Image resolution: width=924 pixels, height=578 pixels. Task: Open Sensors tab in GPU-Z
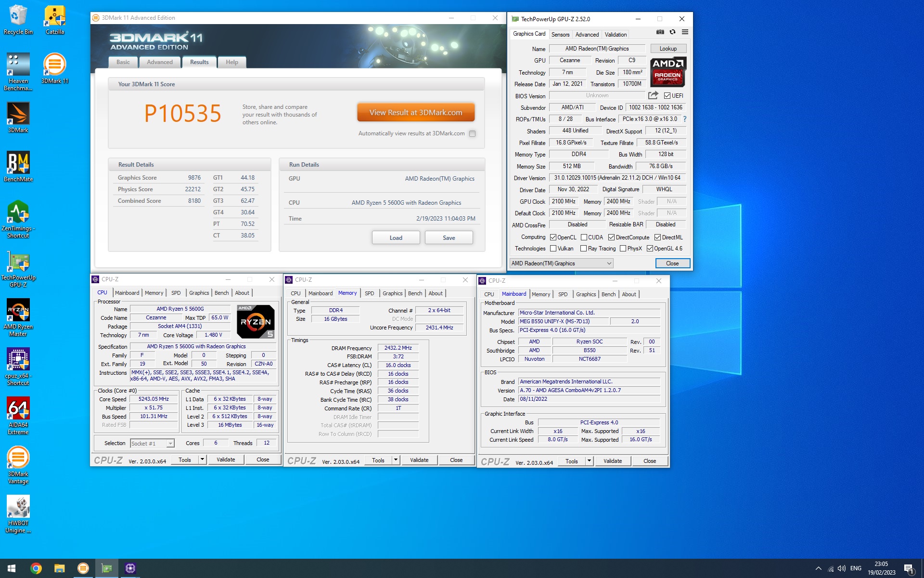tap(560, 35)
